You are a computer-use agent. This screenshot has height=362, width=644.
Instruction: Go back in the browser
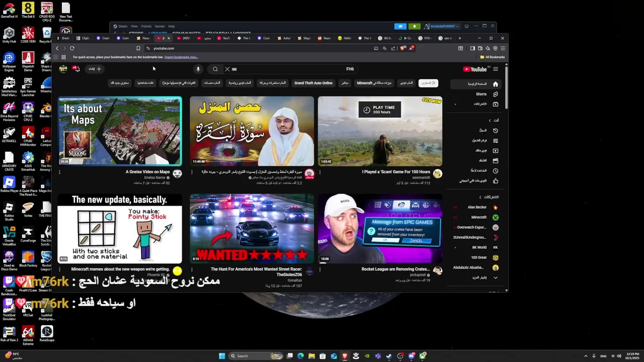coord(57,48)
